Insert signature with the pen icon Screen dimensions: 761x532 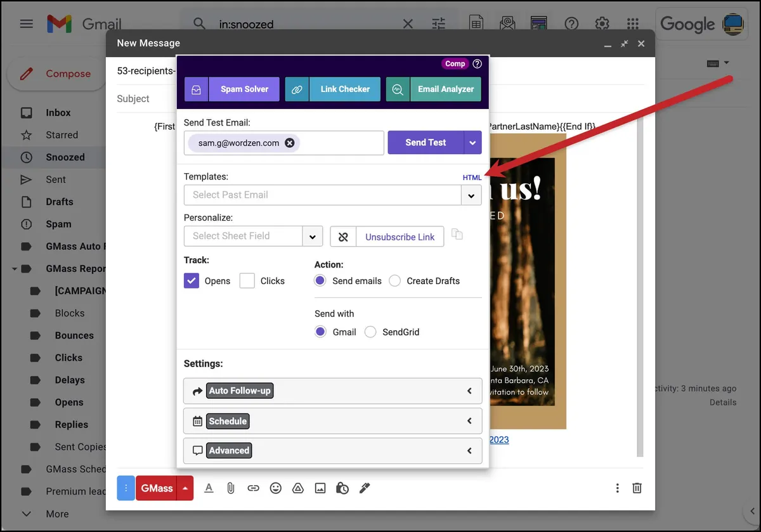364,488
